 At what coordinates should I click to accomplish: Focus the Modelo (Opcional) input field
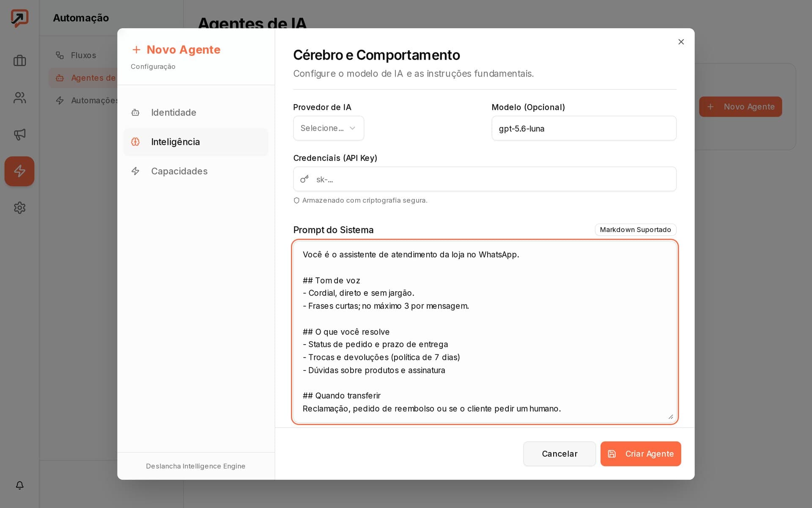(584, 128)
